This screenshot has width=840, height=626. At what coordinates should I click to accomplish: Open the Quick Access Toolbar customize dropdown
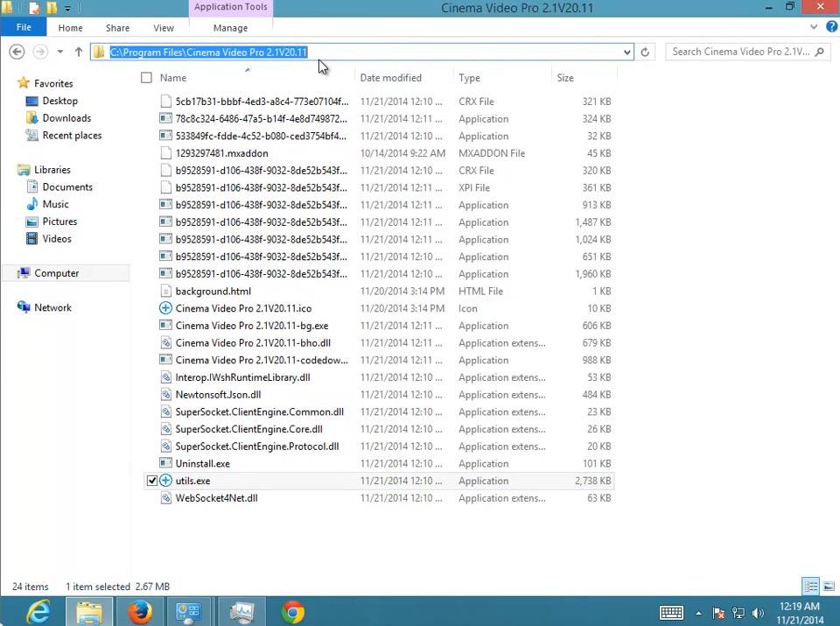click(x=67, y=8)
